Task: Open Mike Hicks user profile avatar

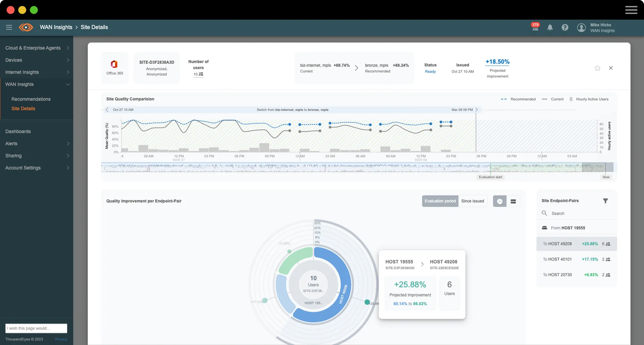Action: [x=581, y=28]
